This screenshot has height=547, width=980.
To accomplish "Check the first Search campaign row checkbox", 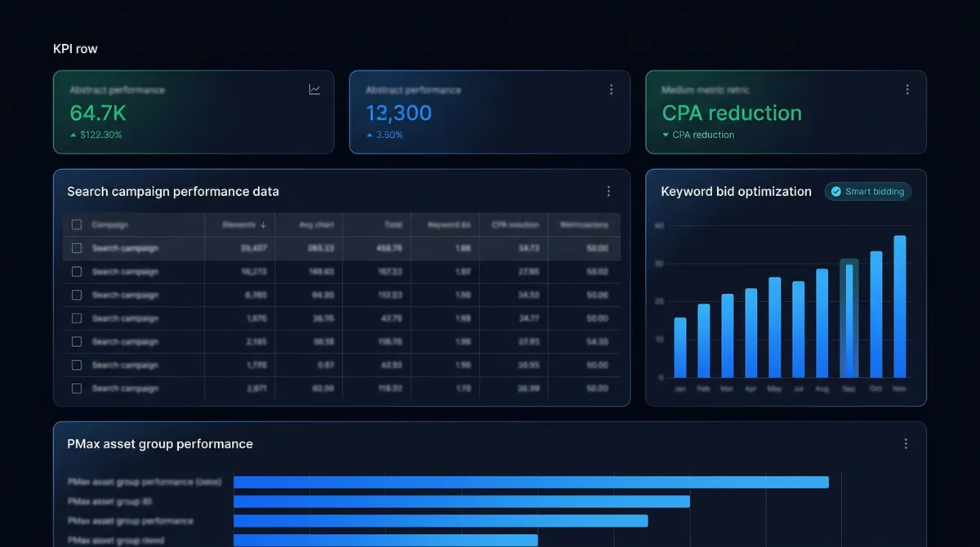I will 78,248.
